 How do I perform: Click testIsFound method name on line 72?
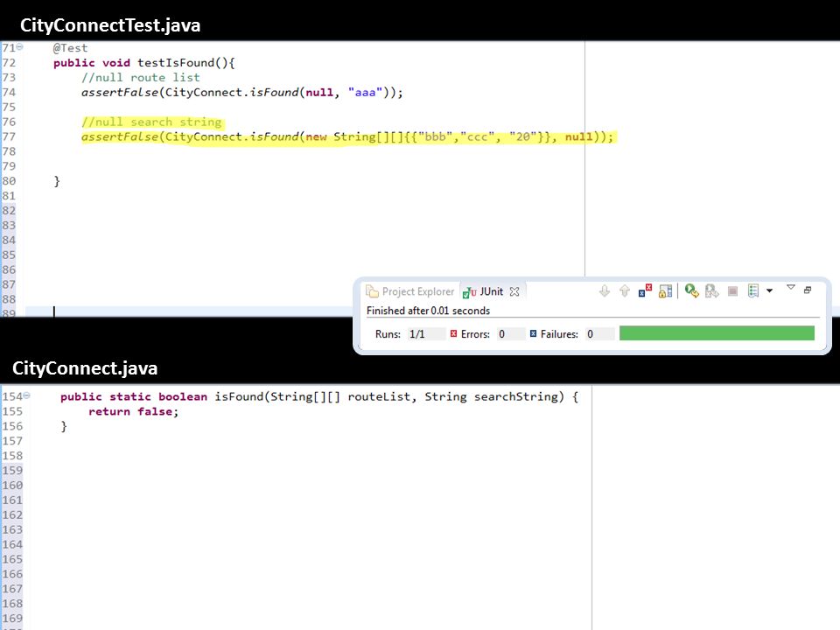coord(176,63)
